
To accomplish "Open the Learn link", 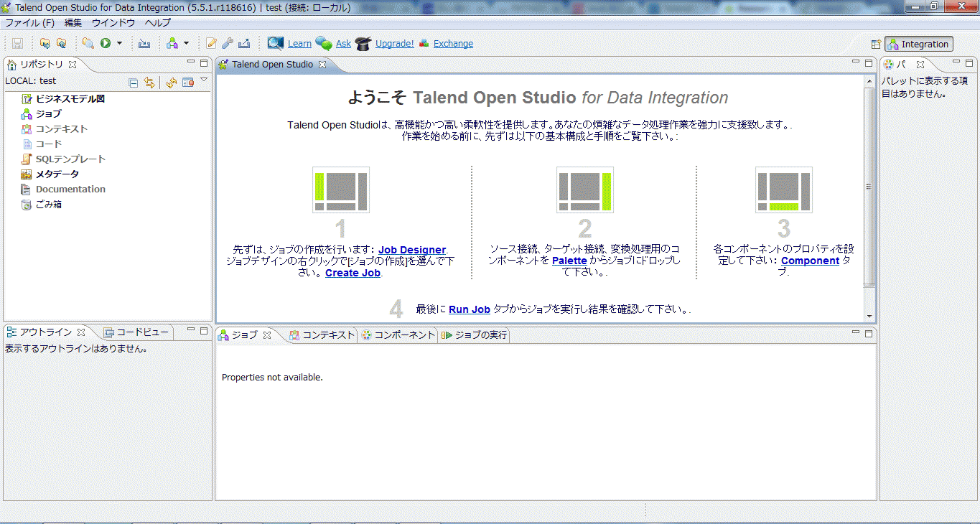I will tap(299, 44).
